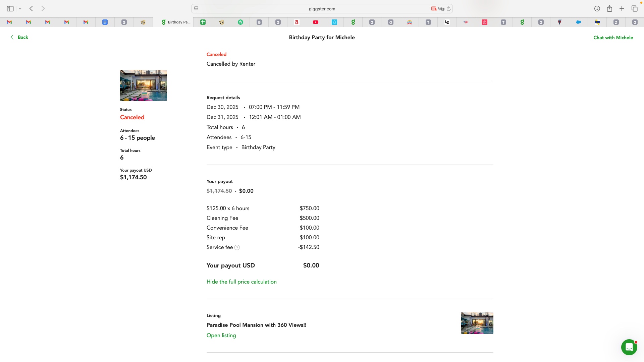644x362 pixels.
Task: Click the new tab plus icon
Action: [622, 9]
